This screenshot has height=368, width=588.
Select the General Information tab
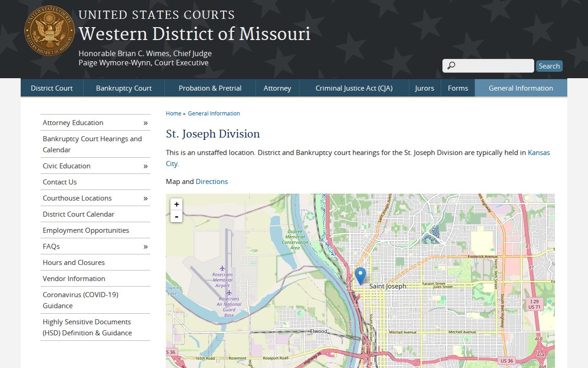pyautogui.click(x=521, y=88)
